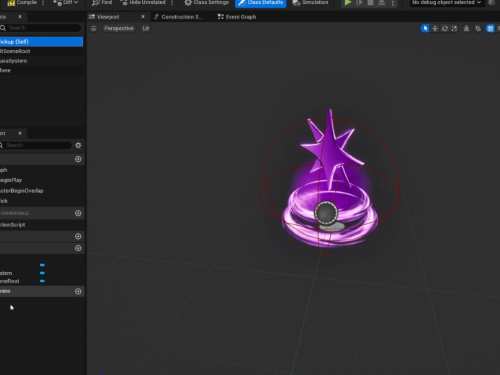
Task: Toggle the grid snapping icon in the viewport toolbar
Action: point(490,29)
